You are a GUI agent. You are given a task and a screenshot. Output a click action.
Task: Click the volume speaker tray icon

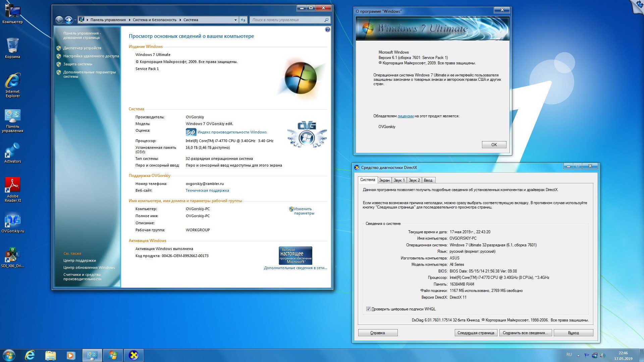(x=602, y=355)
